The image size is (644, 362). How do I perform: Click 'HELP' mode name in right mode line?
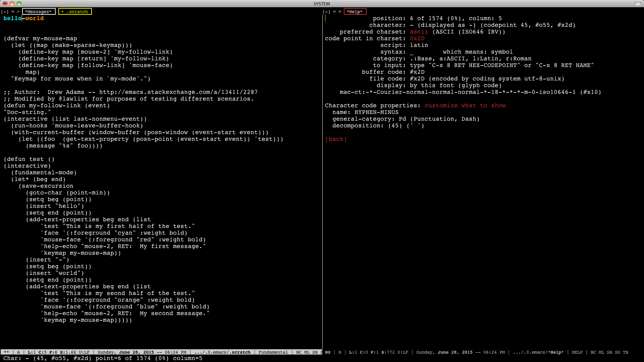point(577,352)
